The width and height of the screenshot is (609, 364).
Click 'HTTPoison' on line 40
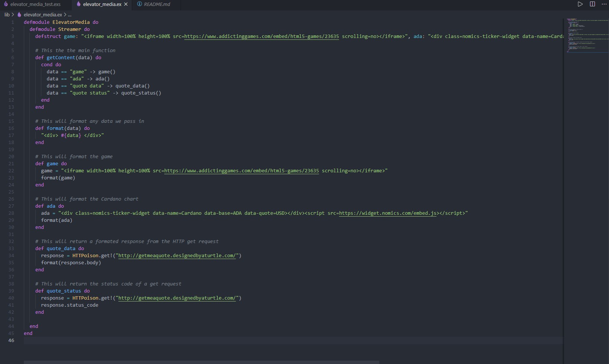[85, 298]
